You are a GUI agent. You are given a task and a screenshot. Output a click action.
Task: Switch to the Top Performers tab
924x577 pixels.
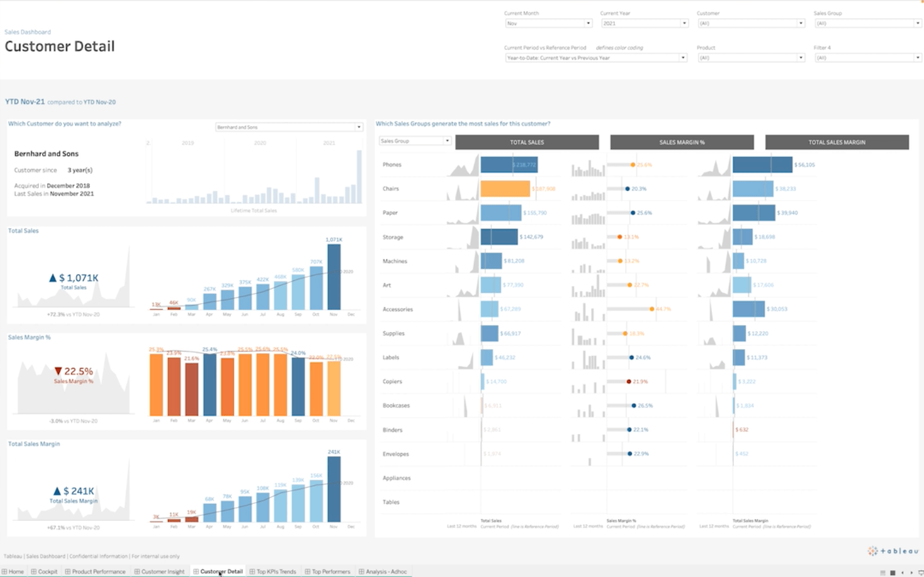coord(329,572)
